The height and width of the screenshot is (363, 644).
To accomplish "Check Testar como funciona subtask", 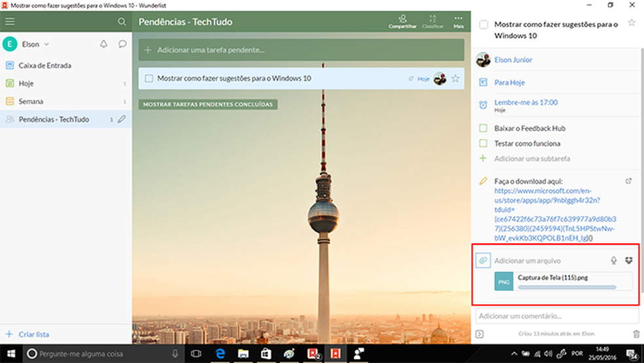I will coord(483,143).
